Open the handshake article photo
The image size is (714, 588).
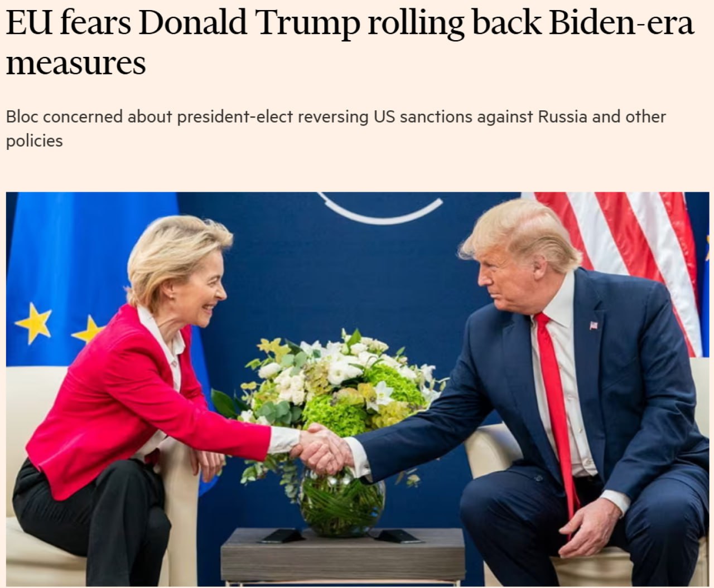pyautogui.click(x=358, y=389)
